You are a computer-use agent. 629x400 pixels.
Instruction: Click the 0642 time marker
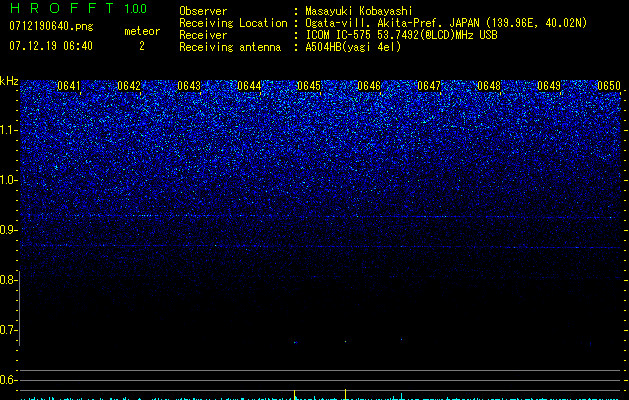click(x=129, y=86)
